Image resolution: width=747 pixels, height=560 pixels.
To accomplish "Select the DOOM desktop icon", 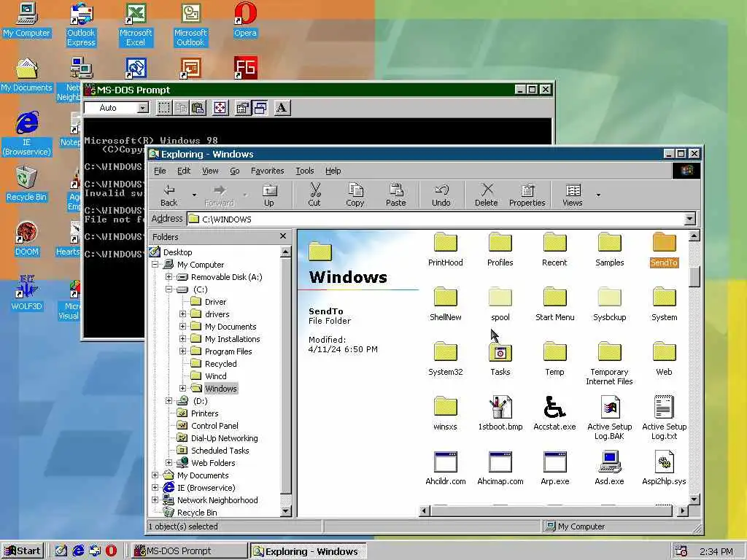I will click(27, 239).
